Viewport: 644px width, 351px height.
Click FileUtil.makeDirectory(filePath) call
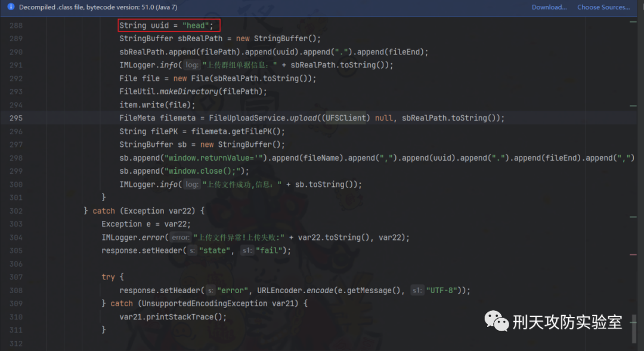click(193, 92)
